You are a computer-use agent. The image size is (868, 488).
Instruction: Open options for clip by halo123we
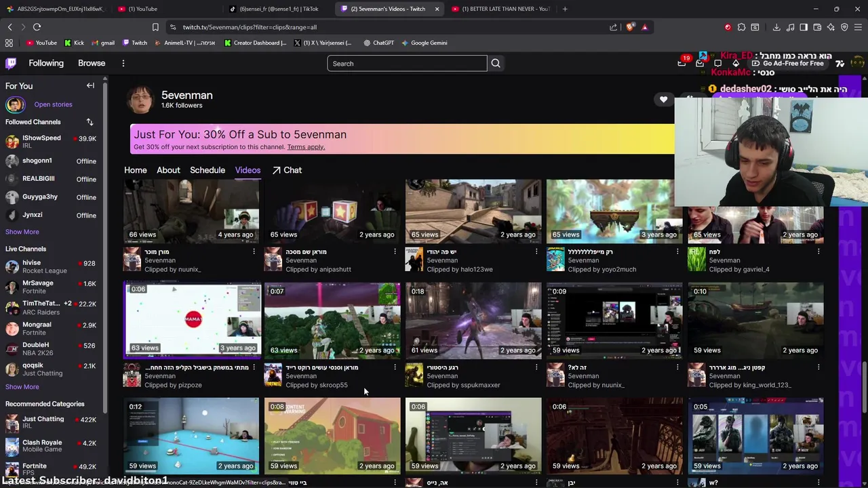point(536,251)
